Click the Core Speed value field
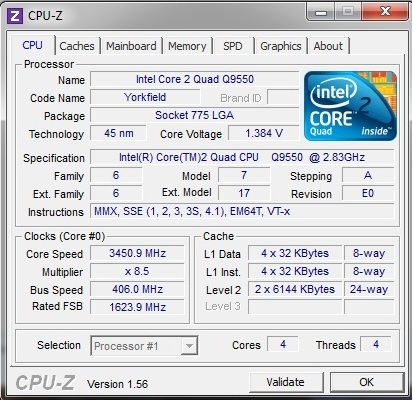Viewport: 413px width, 400px height. click(137, 253)
